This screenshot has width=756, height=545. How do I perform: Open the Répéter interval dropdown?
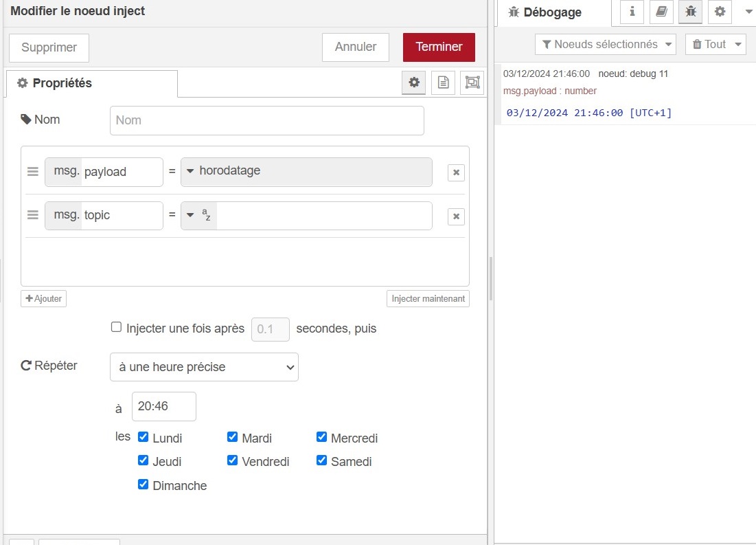pyautogui.click(x=204, y=367)
